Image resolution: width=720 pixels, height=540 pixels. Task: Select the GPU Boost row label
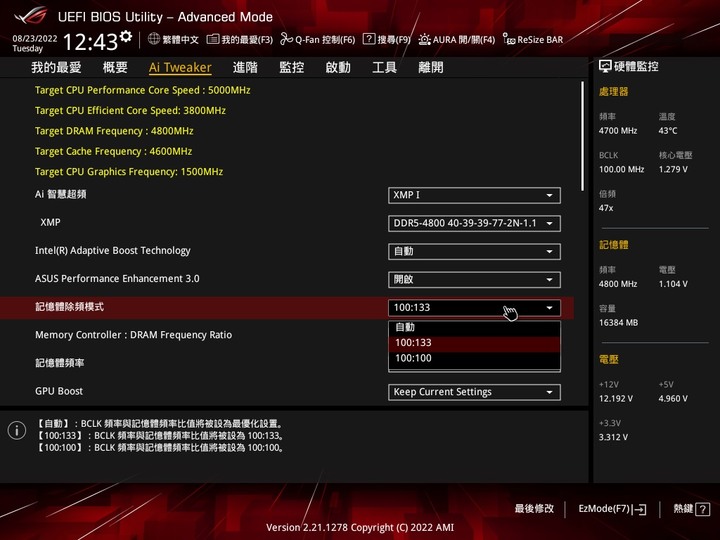click(x=59, y=391)
